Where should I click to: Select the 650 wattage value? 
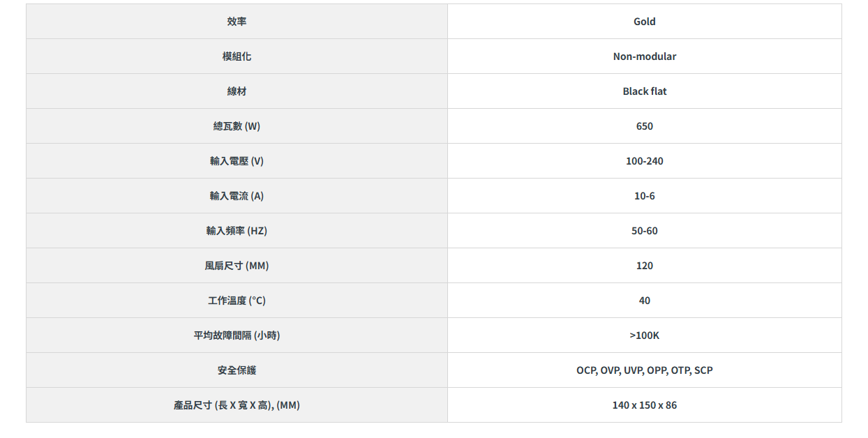[x=644, y=126]
